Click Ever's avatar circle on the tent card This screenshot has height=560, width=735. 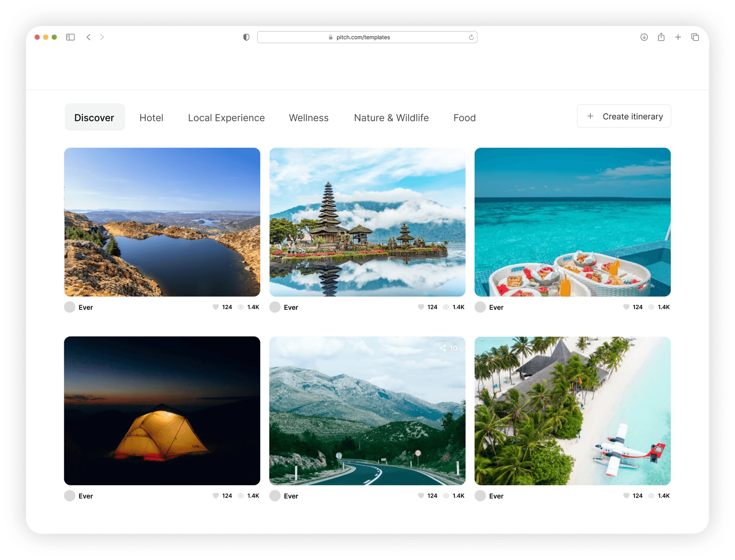click(x=69, y=495)
